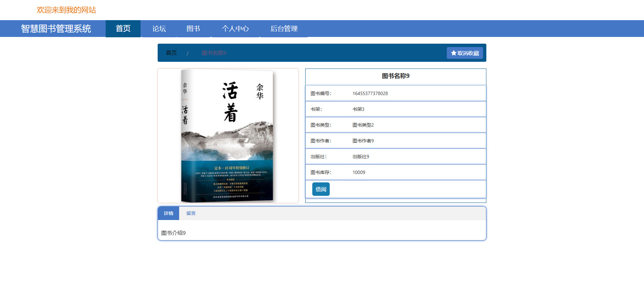The image size is (644, 306).
Task: Open the 论坛 navigation menu item
Action: [159, 29]
